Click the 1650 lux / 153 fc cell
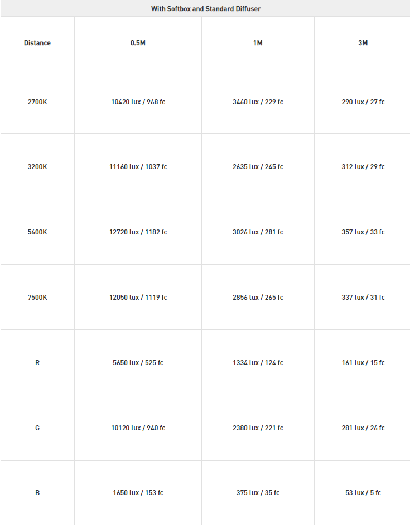The image size is (410, 532). point(138,493)
